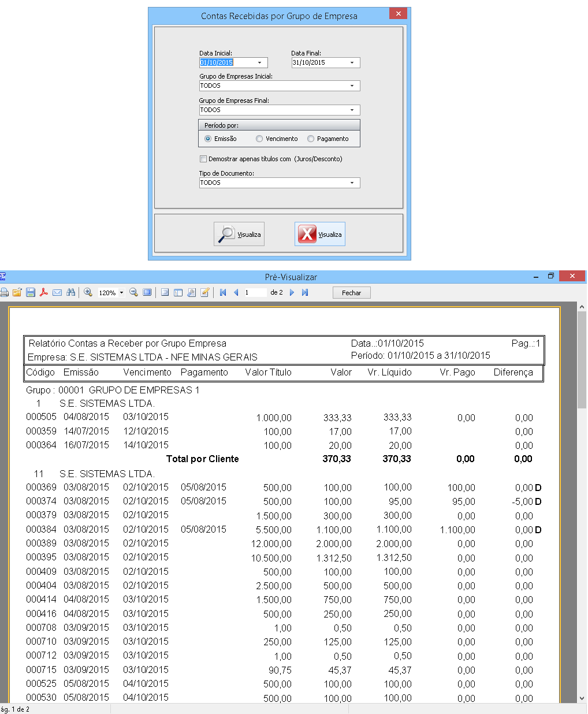Open find with the binoculars icon
Viewport: 588px width, 714px height.
click(71, 293)
